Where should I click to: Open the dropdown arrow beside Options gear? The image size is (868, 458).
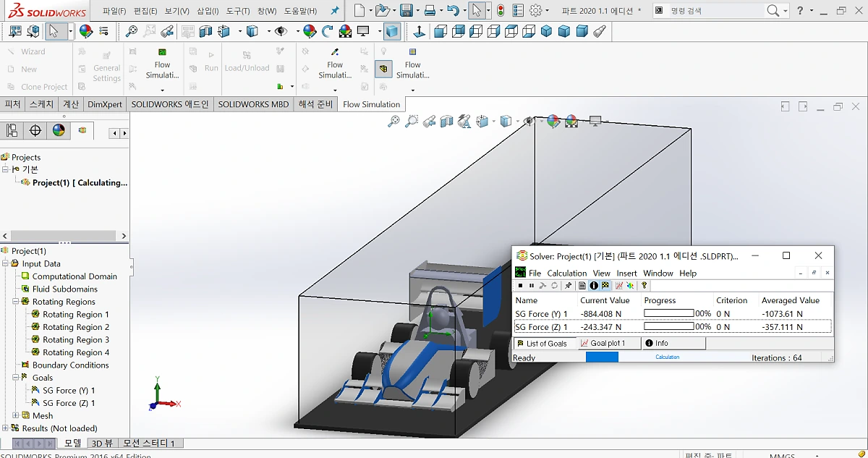coord(549,11)
